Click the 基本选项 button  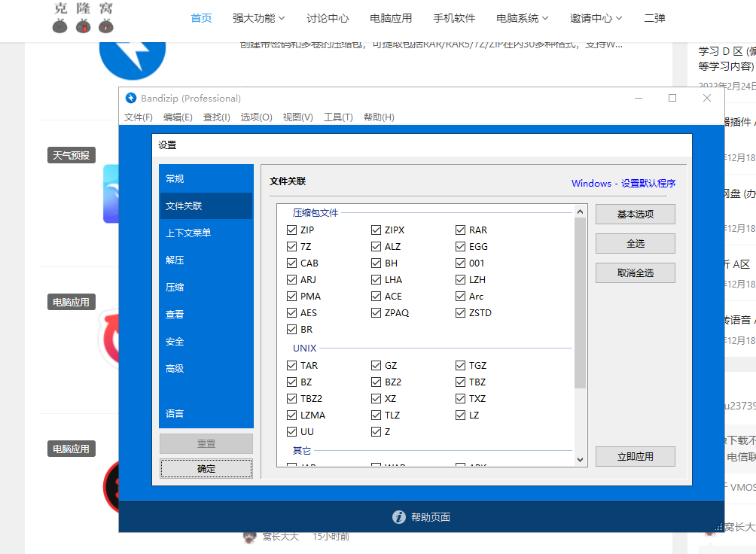(x=636, y=214)
